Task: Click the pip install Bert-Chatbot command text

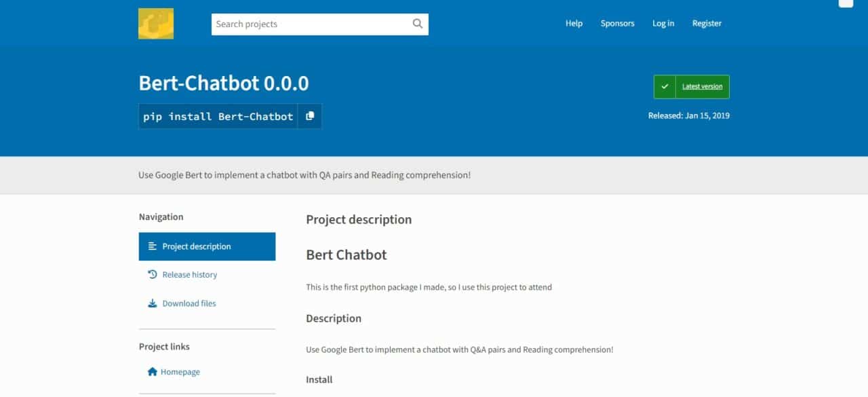Action: click(x=218, y=116)
